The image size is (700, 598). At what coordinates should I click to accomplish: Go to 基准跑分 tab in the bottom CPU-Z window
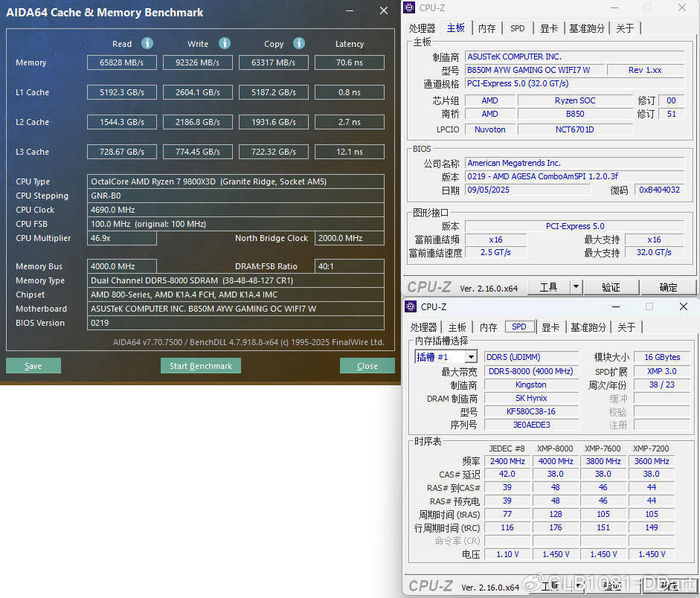[x=587, y=327]
